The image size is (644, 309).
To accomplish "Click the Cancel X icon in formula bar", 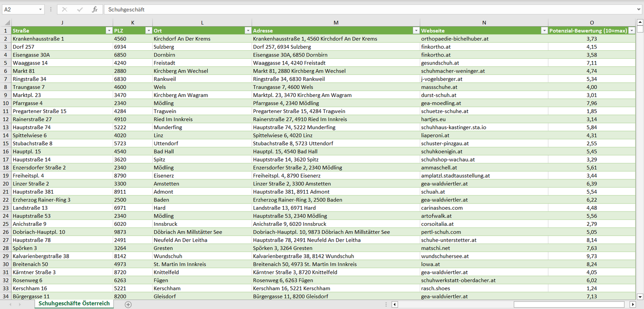I will tap(65, 9).
